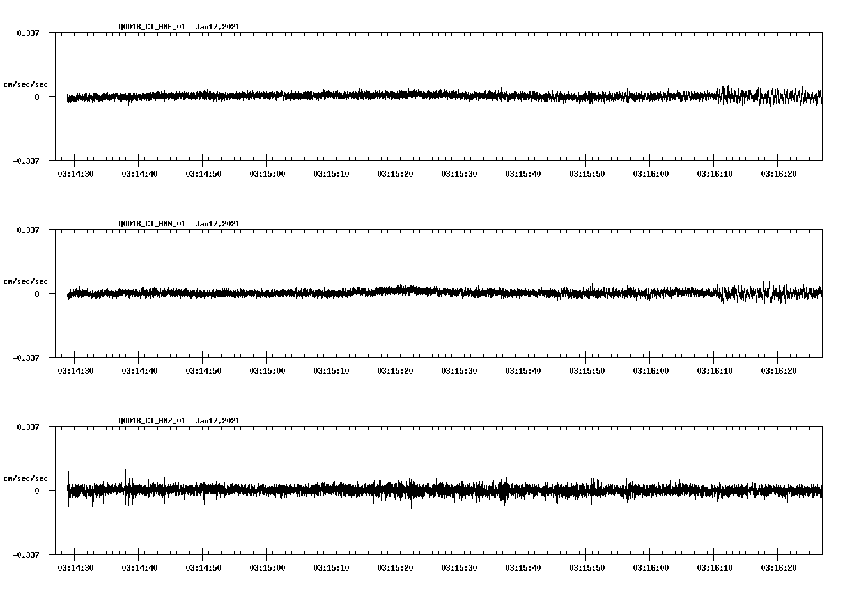
Task: Click the Q0018_CI_HNZ_01 trace title
Action: coord(151,421)
